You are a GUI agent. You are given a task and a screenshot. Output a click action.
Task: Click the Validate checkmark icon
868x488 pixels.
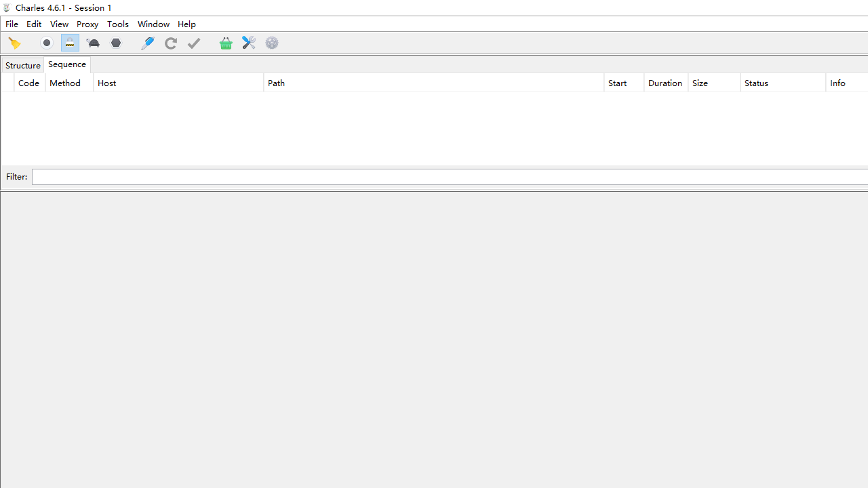point(194,43)
